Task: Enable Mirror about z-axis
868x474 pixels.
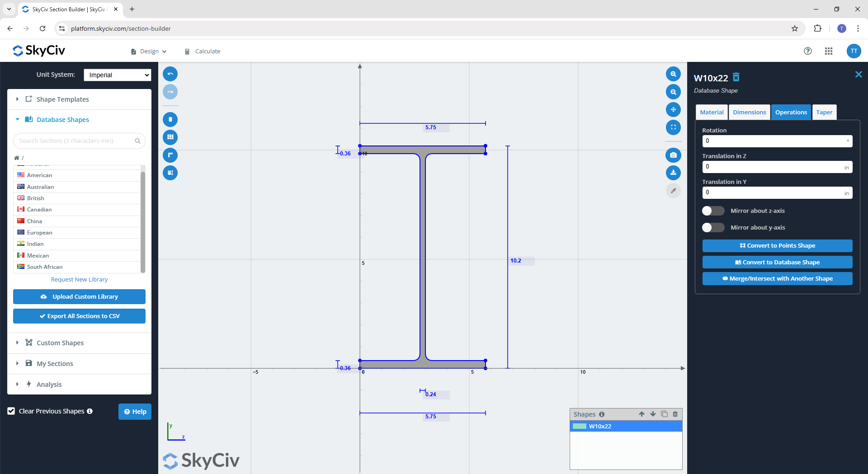Action: 713,211
